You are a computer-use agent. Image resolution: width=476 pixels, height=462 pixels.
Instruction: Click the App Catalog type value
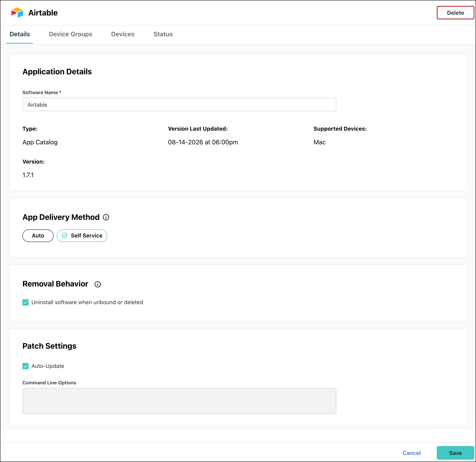(40, 142)
